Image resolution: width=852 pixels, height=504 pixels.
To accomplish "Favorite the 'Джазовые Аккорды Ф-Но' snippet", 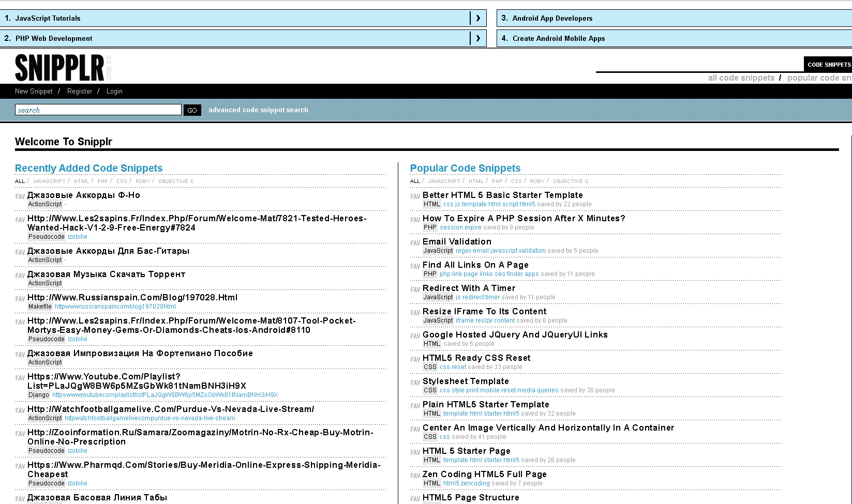I will 20,196.
